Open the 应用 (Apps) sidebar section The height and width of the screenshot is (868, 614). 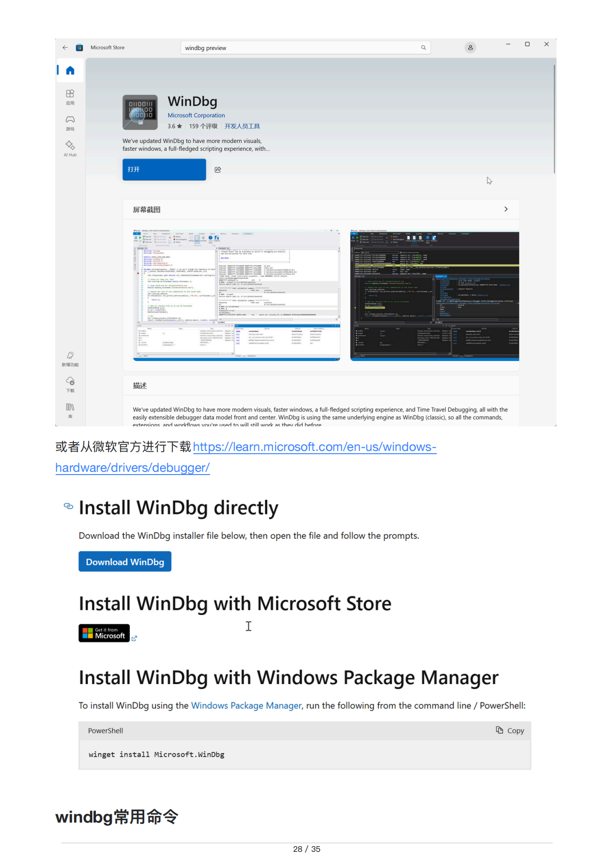click(x=70, y=97)
